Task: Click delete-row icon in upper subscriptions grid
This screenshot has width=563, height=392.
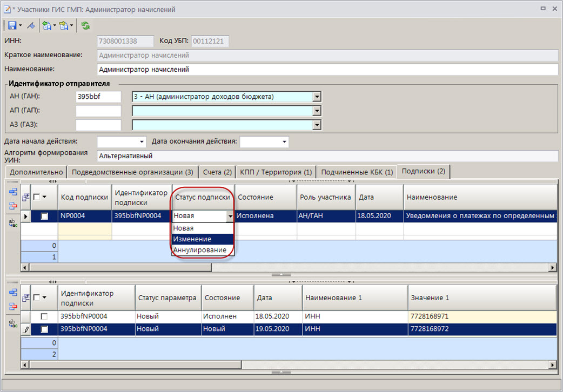Action: (x=13, y=205)
